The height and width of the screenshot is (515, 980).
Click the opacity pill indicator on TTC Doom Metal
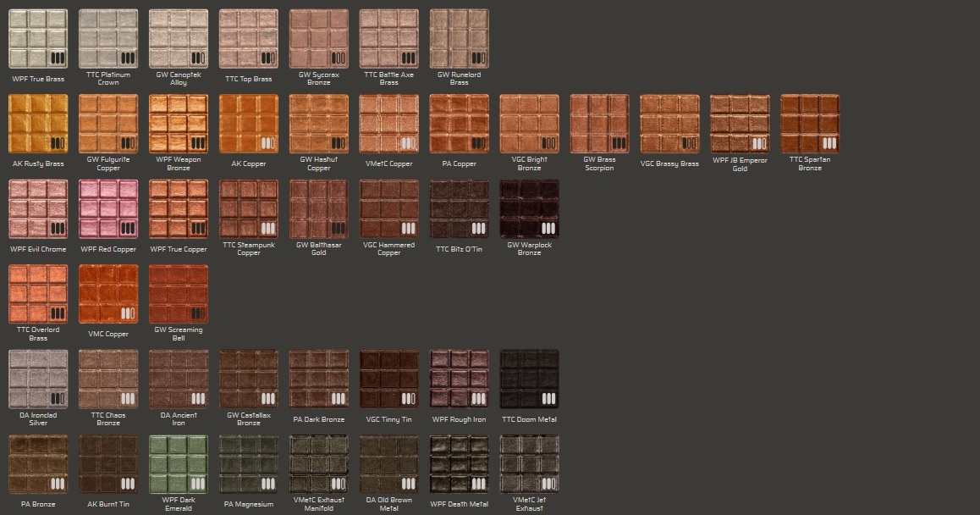click(x=548, y=399)
